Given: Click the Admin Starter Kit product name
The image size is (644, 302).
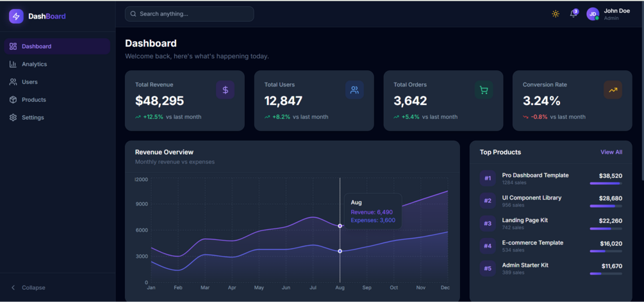Looking at the screenshot, I should click(x=525, y=266).
